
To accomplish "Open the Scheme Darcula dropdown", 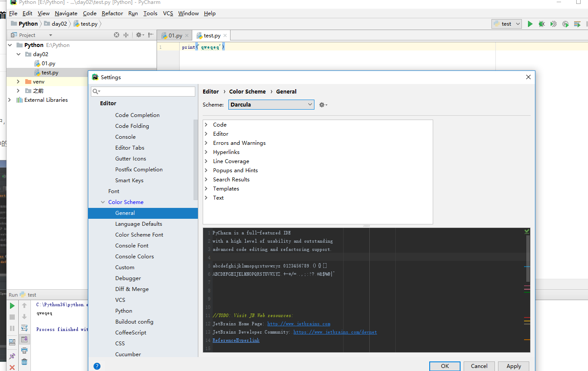I will (271, 104).
